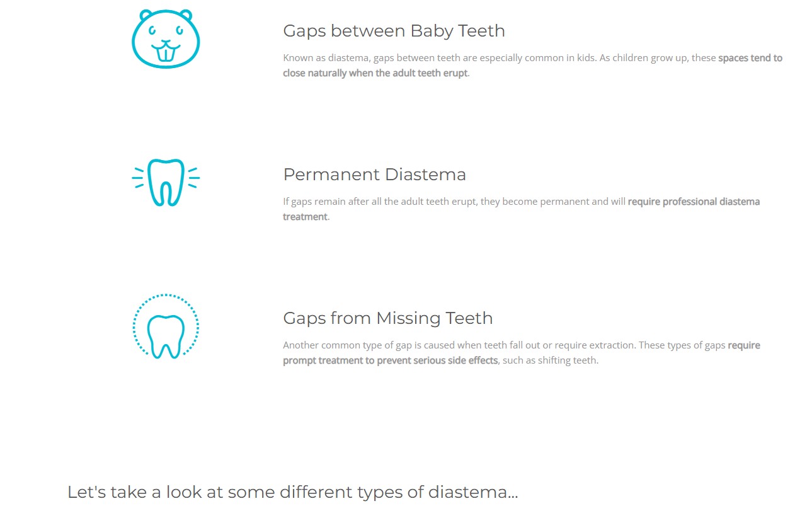The image size is (812, 518).
Task: Click the 'Let's take a look' heading
Action: coord(292,492)
